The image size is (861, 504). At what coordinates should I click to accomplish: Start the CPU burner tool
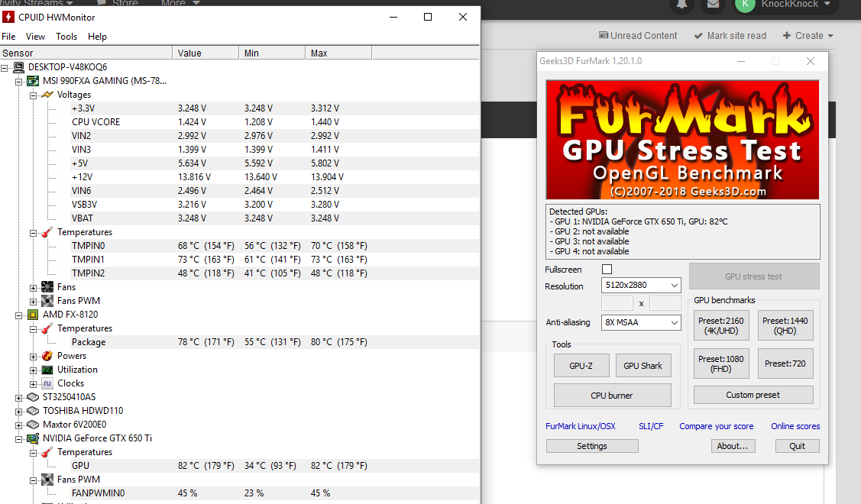coord(612,396)
